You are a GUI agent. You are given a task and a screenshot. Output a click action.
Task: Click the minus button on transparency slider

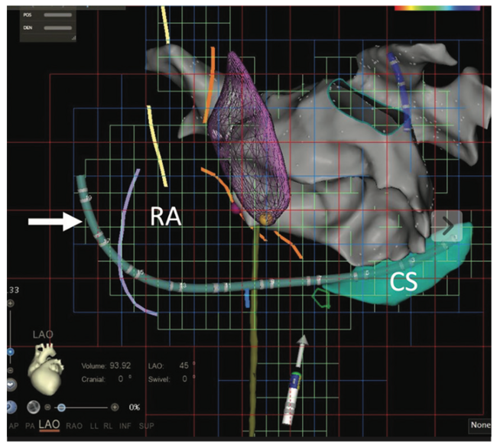click(47, 407)
